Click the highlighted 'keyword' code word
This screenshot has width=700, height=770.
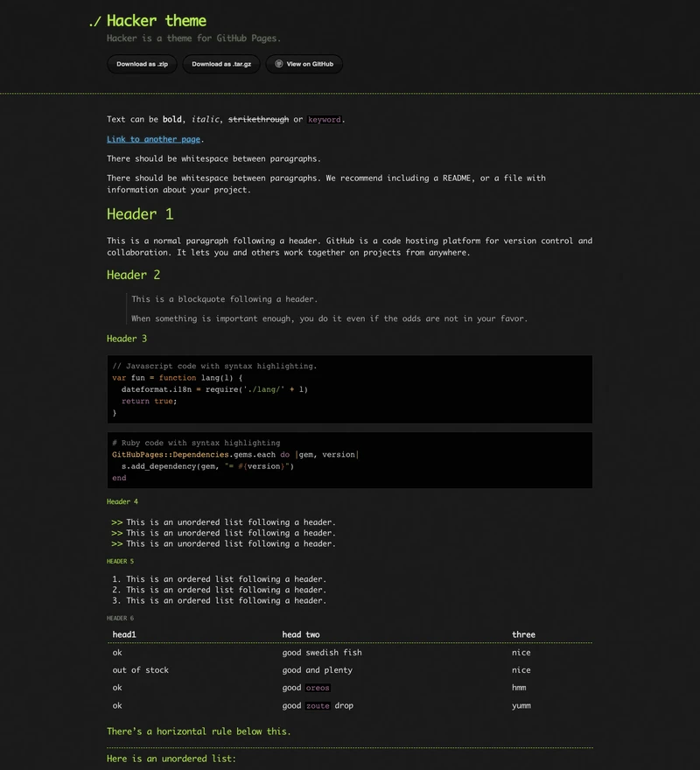(x=325, y=119)
